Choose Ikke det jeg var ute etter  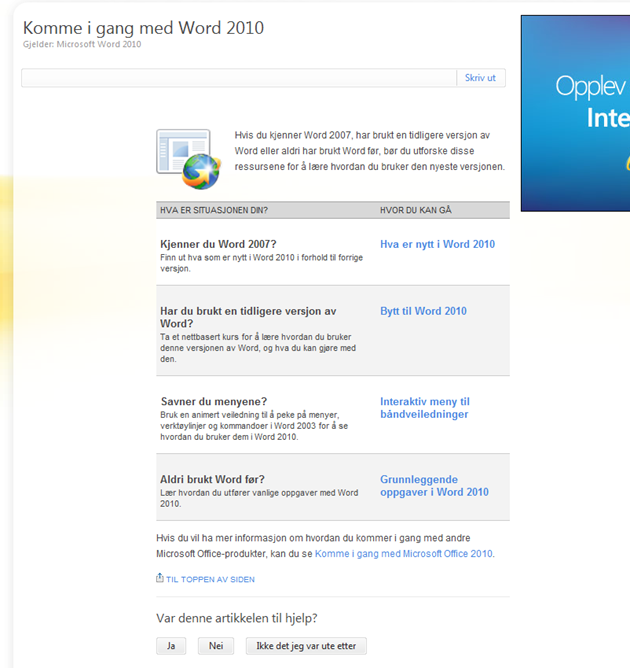pos(306,646)
